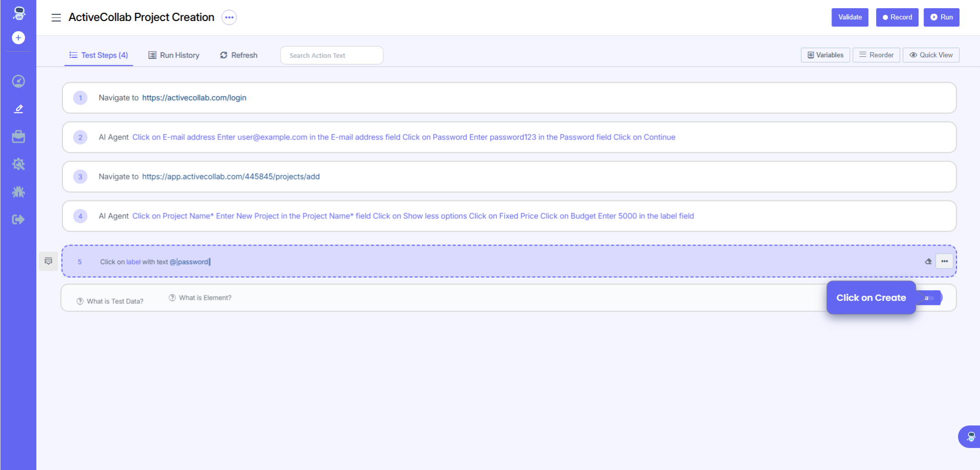The height and width of the screenshot is (470, 980).
Task: Select the Test Steps (4) tab
Action: [x=99, y=55]
